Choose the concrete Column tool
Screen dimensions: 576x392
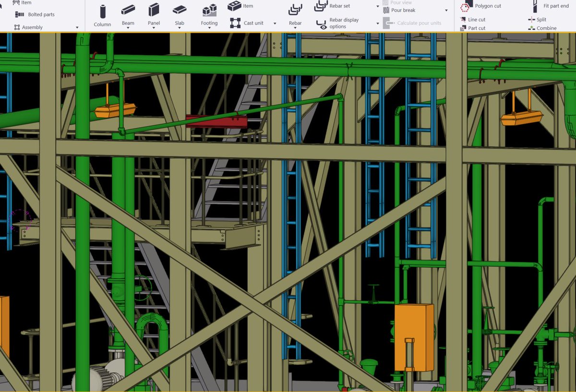click(102, 15)
